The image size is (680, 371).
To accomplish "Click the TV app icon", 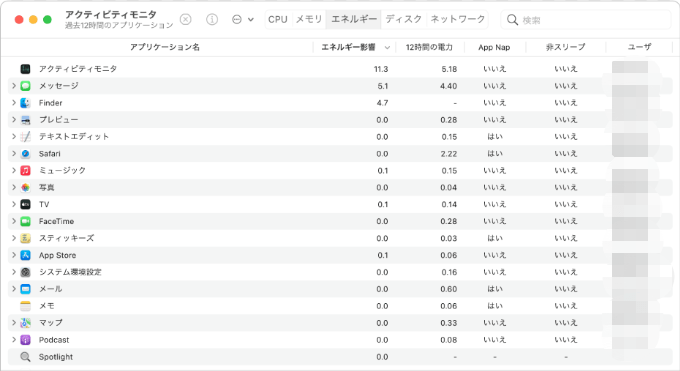I will click(26, 204).
